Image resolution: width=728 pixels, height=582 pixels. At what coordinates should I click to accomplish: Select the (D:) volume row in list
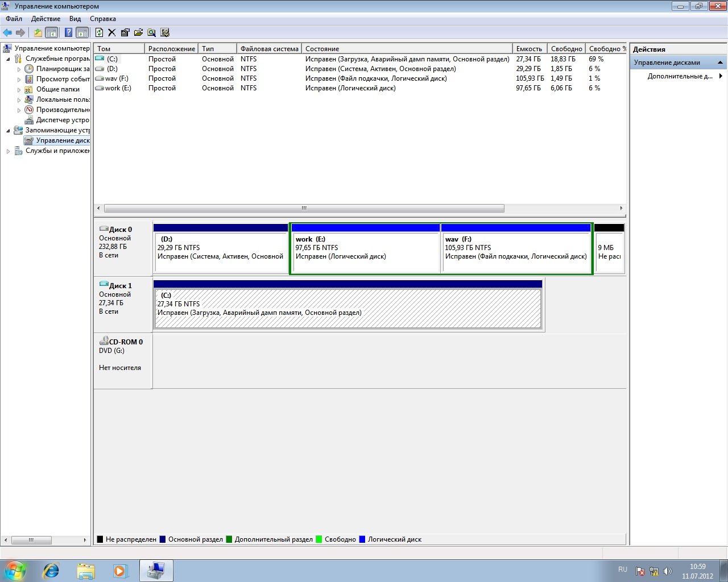(x=359, y=69)
